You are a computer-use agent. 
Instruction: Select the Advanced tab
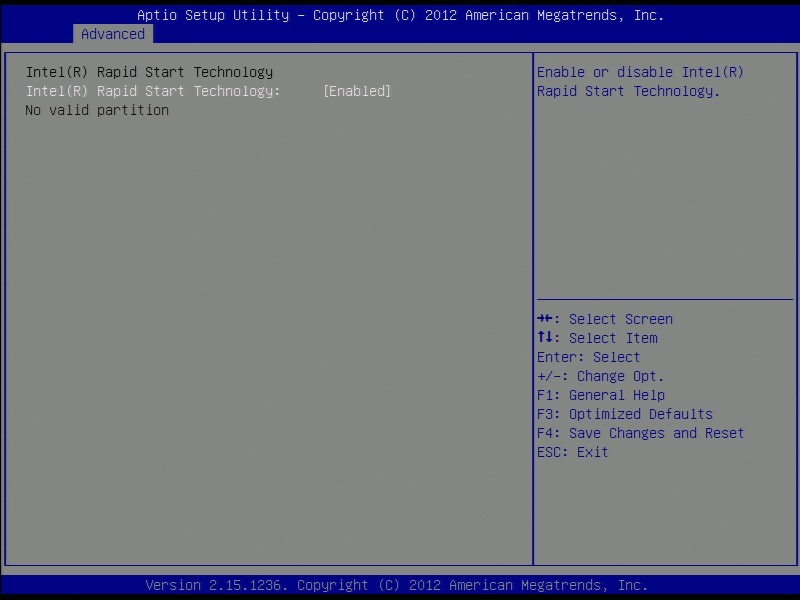click(x=113, y=34)
